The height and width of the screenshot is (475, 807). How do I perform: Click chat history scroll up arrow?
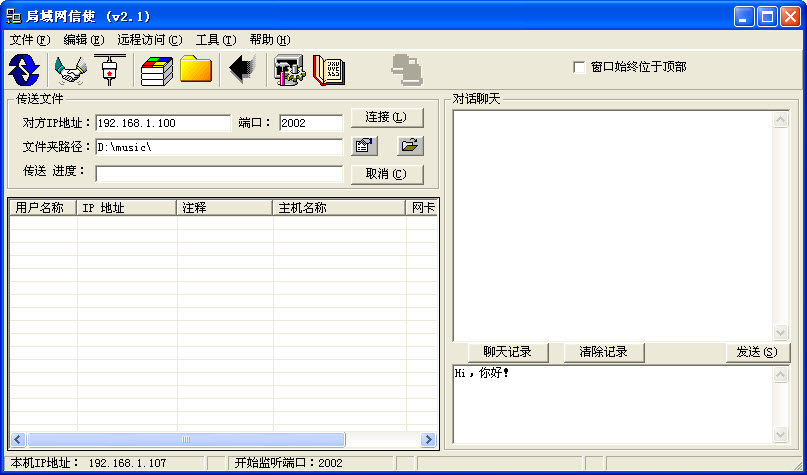781,120
